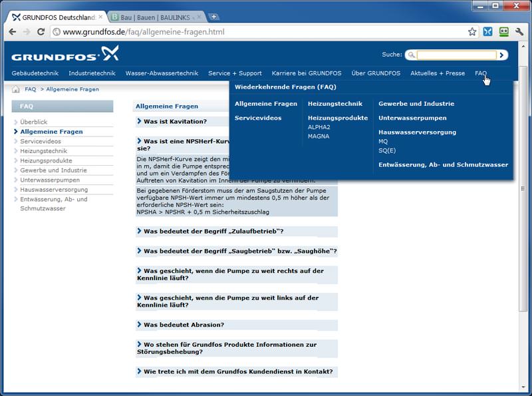This screenshot has width=532, height=396.
Task: Open the green extension icon in toolbar
Action: pyautogui.click(x=504, y=32)
